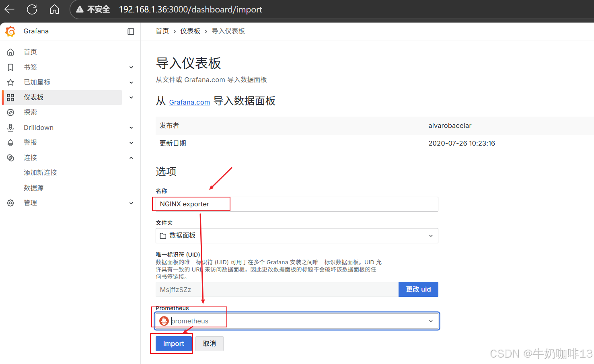Click the 导入仪表板 breadcrumb text
This screenshot has height=364, width=594.
(x=228, y=31)
